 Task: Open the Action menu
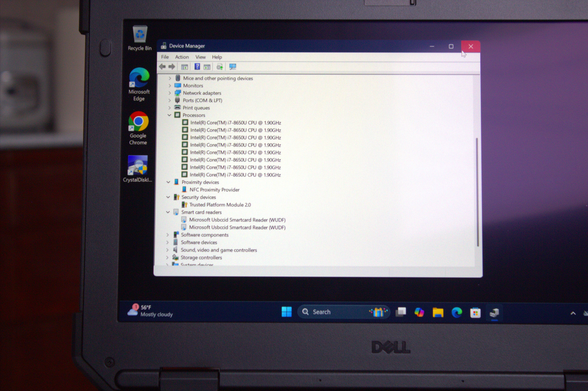click(x=182, y=57)
